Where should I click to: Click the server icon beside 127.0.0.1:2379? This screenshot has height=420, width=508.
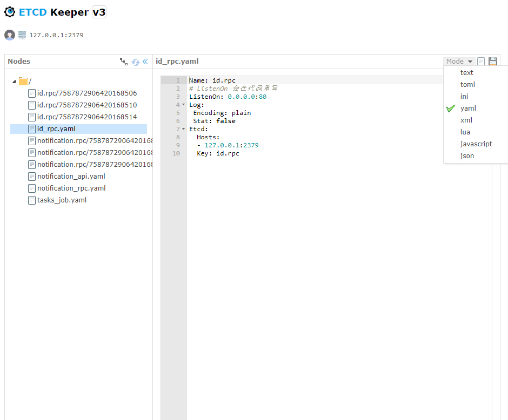click(22, 35)
